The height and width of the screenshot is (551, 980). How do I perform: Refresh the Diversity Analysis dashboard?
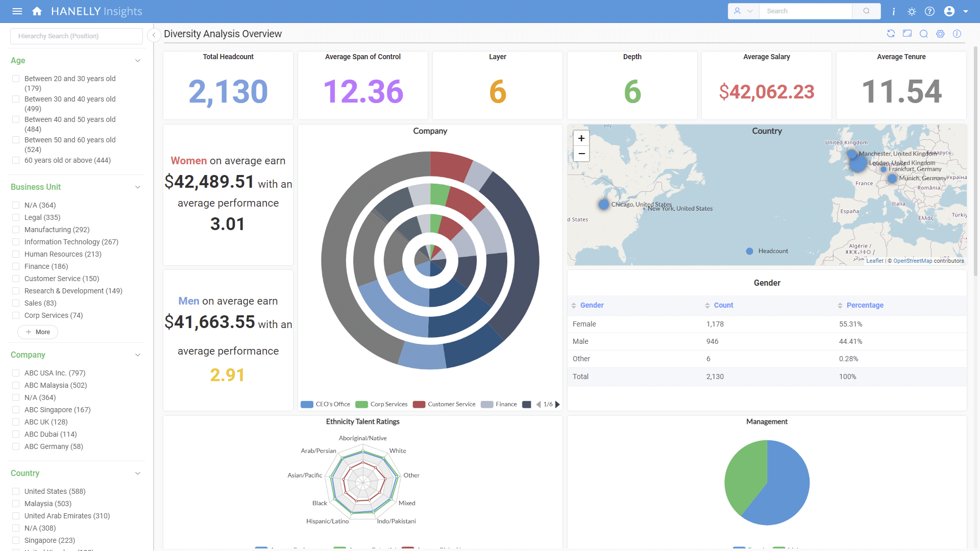click(891, 34)
